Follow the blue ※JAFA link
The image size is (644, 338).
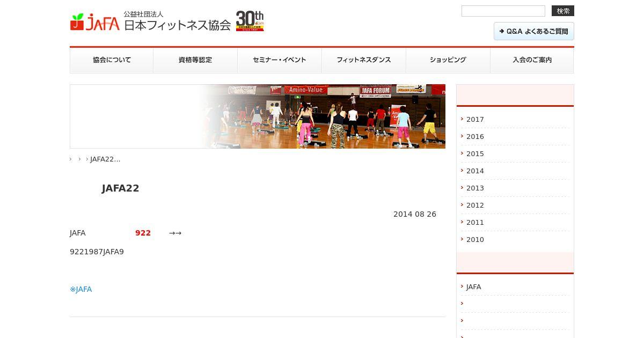pos(81,289)
